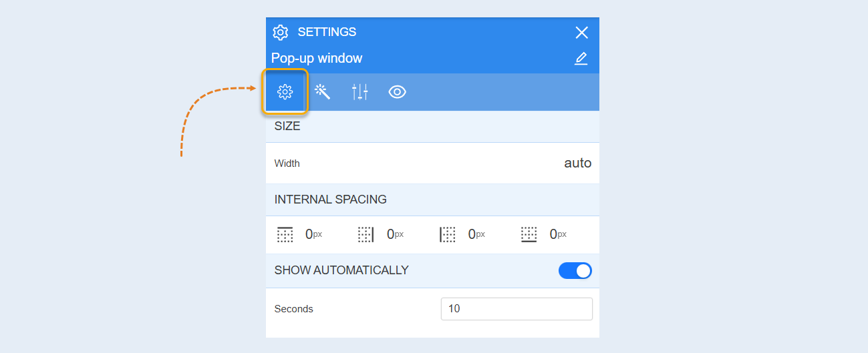Open the eye visibility tab
This screenshot has height=353, width=868.
click(x=398, y=92)
